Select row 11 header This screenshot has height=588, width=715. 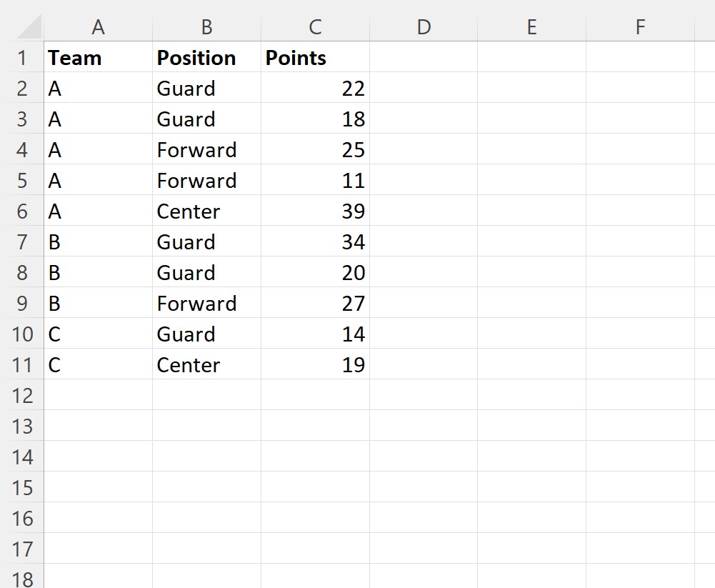22,364
